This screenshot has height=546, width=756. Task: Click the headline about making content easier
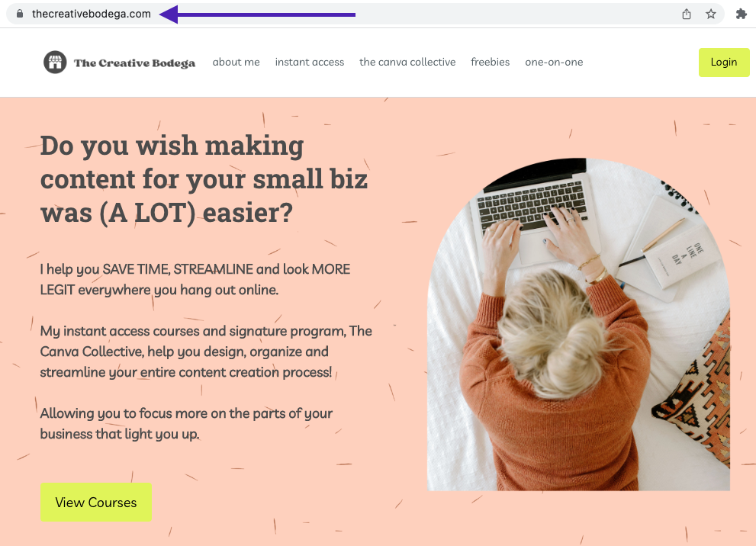204,178
